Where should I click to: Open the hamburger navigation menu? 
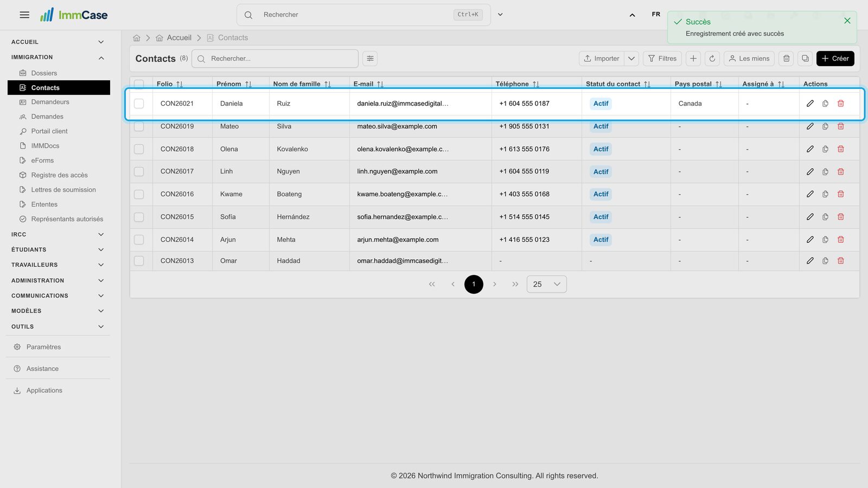(x=24, y=15)
